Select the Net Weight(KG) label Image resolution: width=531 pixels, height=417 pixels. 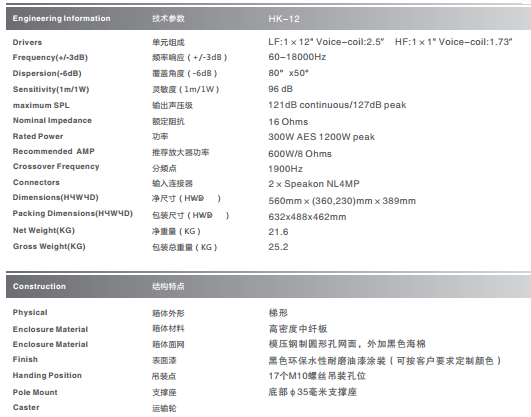pos(44,230)
